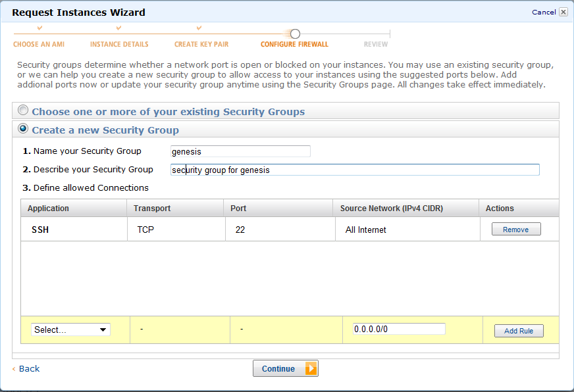Select the TCP transport cell

coord(176,230)
